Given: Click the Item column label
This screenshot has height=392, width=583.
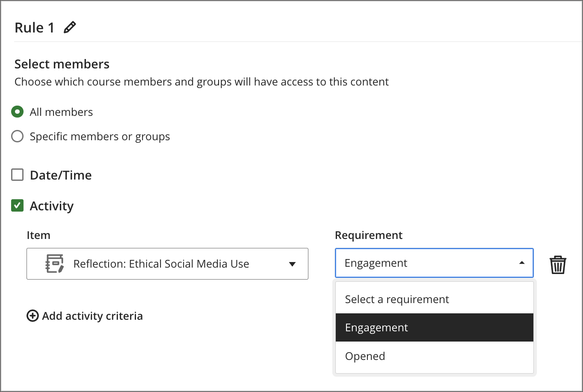Looking at the screenshot, I should [x=38, y=235].
